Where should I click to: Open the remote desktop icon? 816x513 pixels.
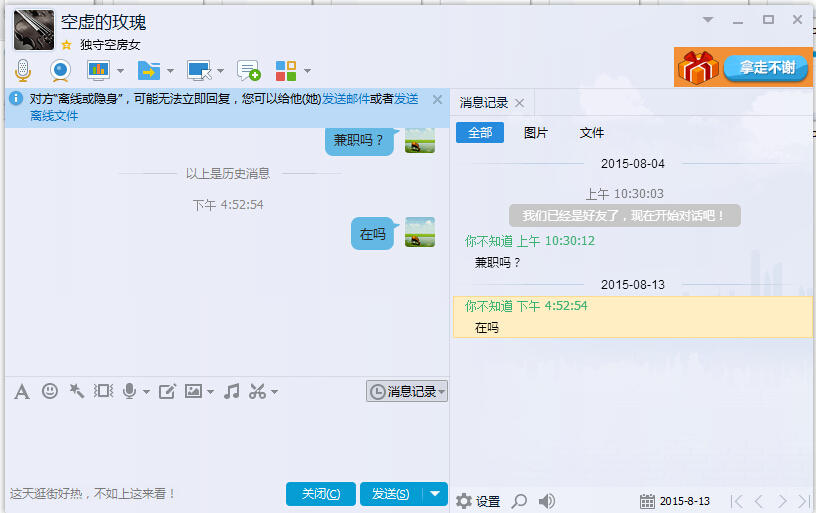(199, 70)
